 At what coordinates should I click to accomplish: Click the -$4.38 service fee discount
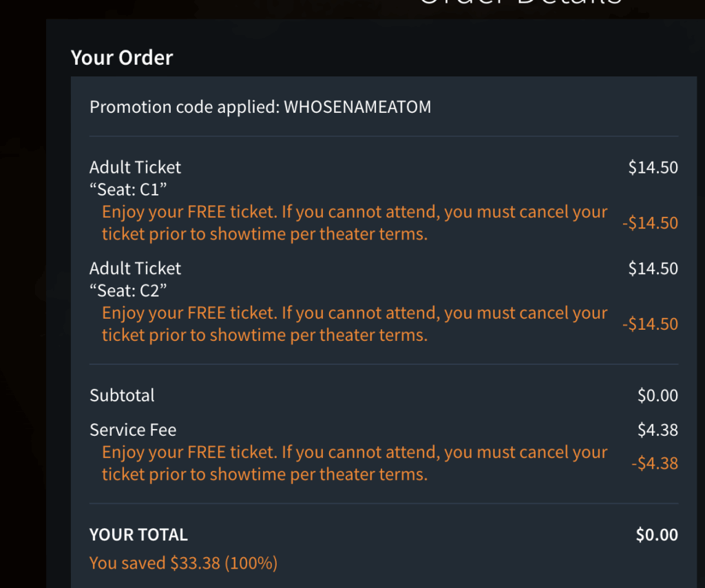654,463
